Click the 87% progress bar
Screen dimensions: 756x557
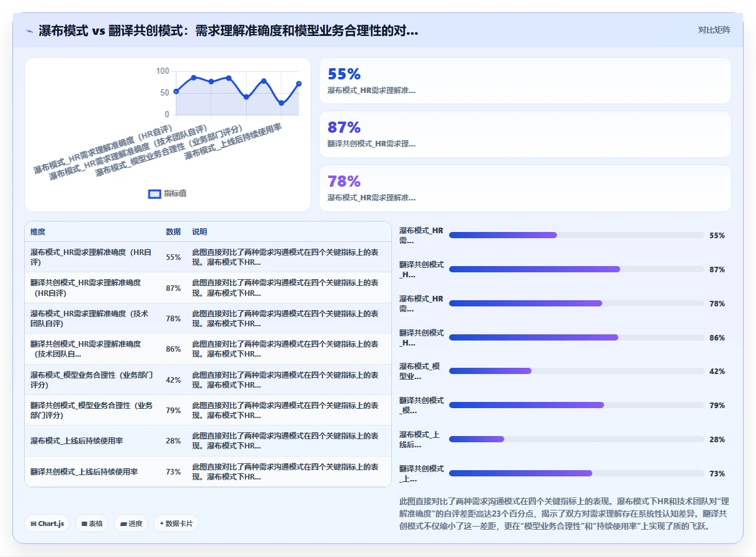coord(577,269)
